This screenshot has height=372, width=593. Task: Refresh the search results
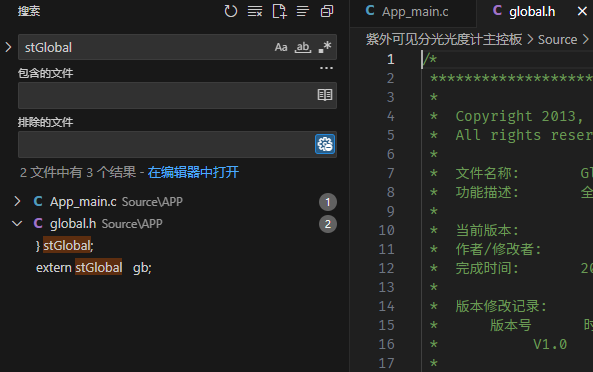tap(231, 11)
